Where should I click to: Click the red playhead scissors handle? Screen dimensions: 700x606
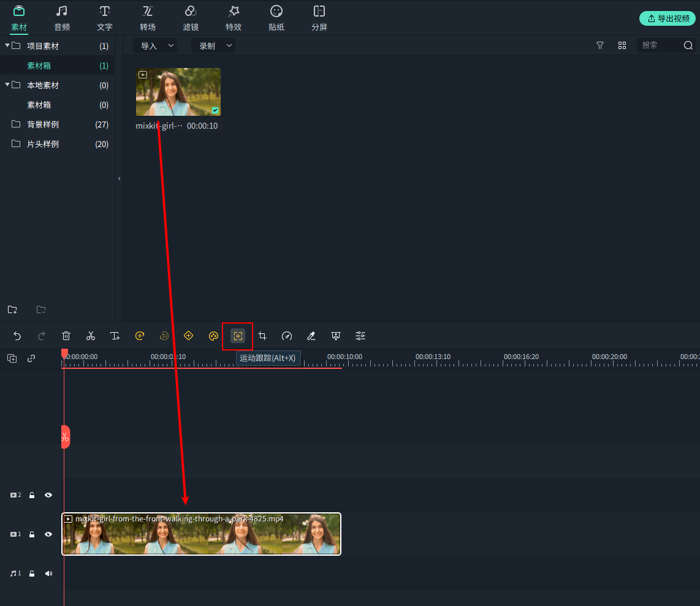(65, 437)
